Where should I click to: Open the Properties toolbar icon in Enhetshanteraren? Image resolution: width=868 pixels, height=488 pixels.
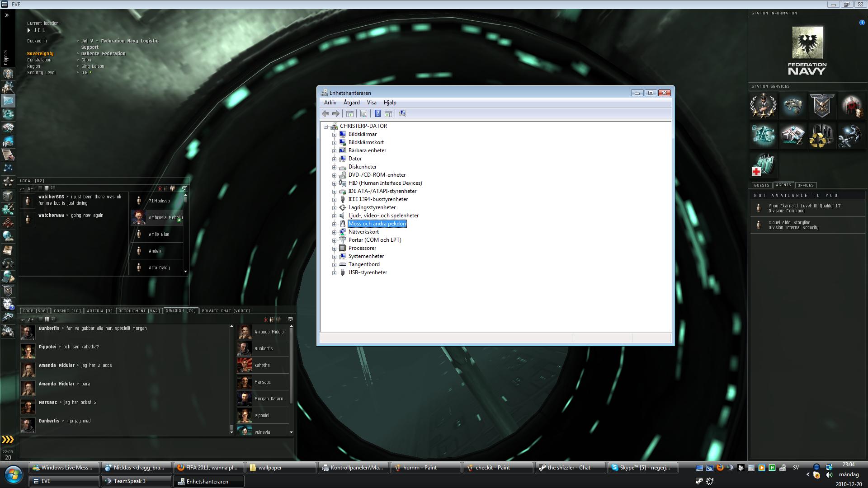click(363, 114)
